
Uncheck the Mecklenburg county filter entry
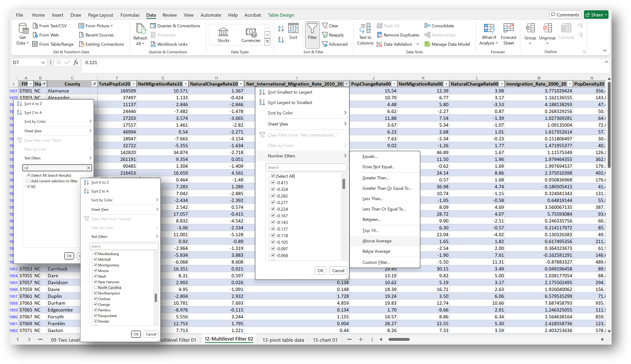[x=95, y=253]
